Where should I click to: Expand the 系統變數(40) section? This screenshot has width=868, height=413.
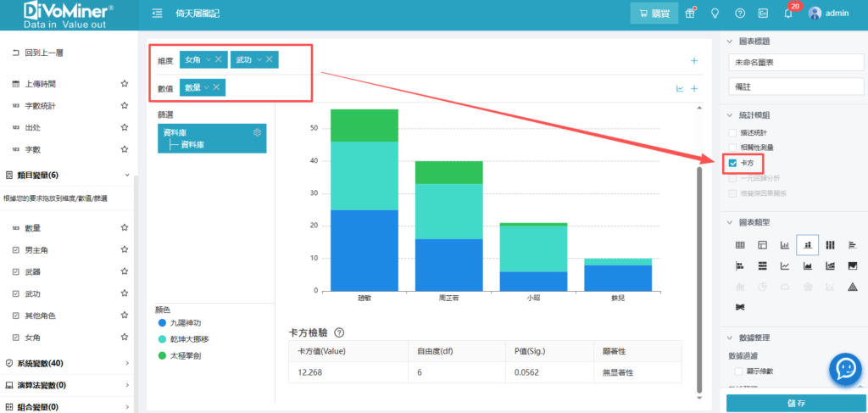127,363
